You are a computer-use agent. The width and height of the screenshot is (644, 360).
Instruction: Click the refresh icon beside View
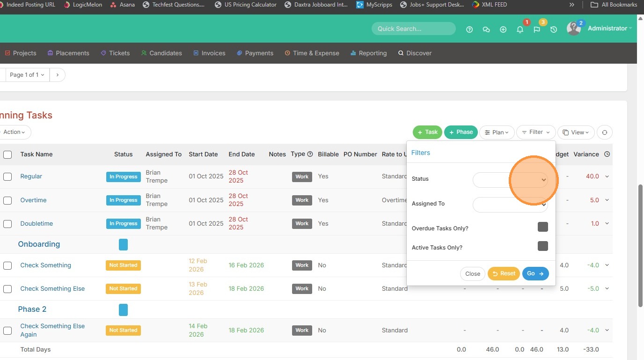[x=605, y=132]
